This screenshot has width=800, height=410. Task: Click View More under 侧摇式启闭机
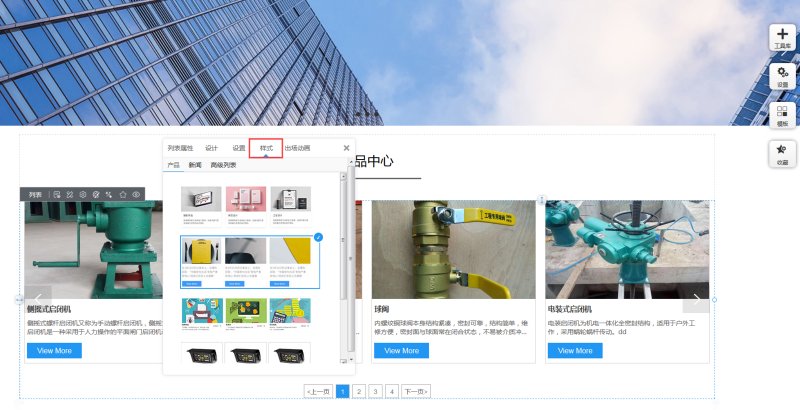[54, 351]
